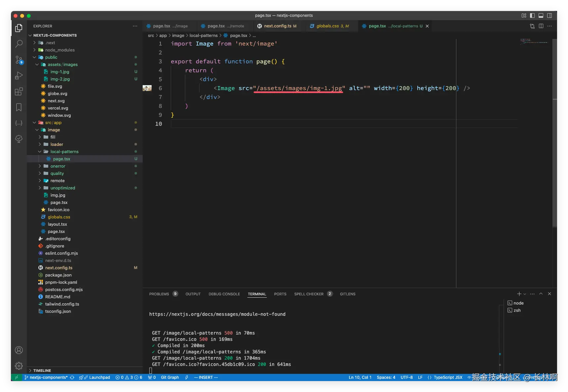Click the TypeScript JSX language mode
568x392 pixels.
[448, 377]
